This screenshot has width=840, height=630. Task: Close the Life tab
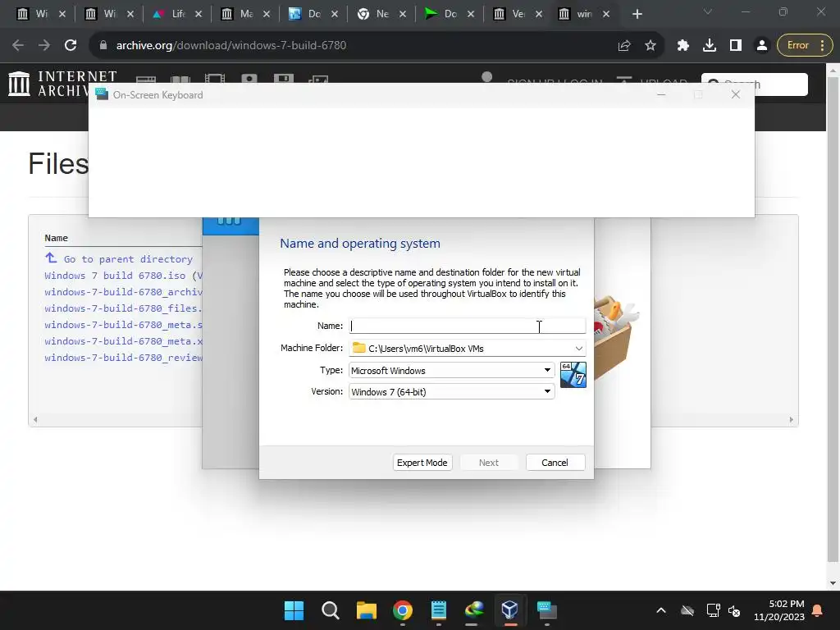point(199,15)
